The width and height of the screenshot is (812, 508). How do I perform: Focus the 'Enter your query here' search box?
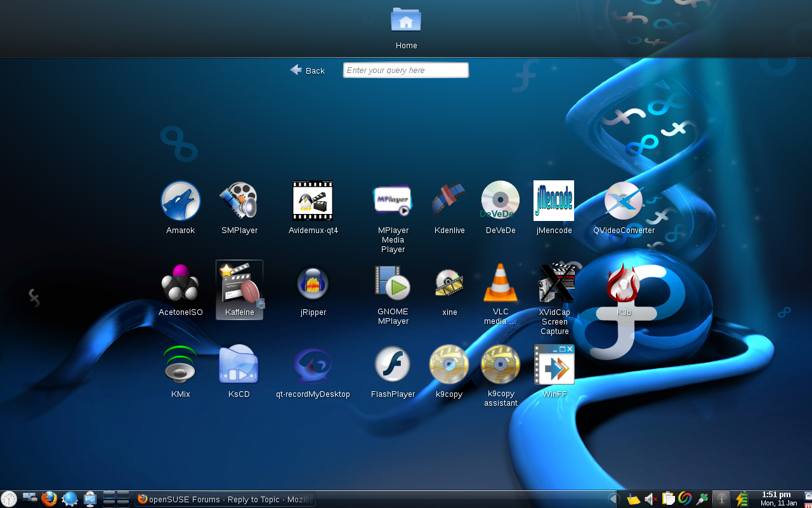[406, 70]
